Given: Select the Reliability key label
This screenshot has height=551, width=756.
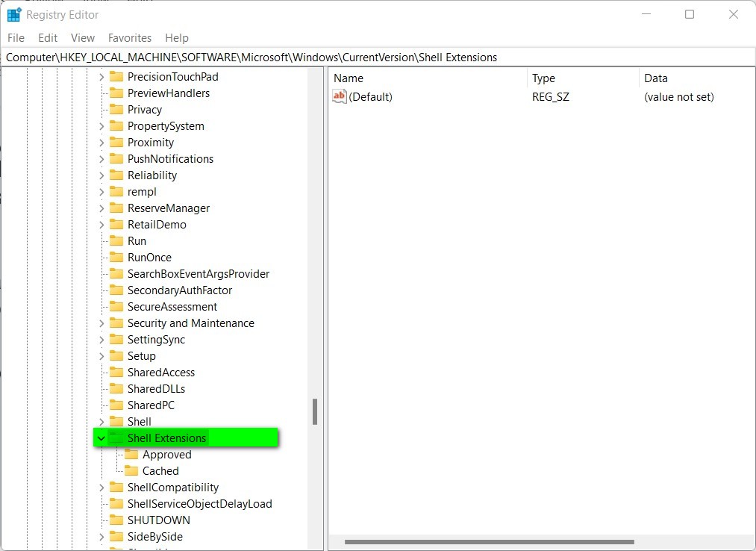Looking at the screenshot, I should [152, 175].
